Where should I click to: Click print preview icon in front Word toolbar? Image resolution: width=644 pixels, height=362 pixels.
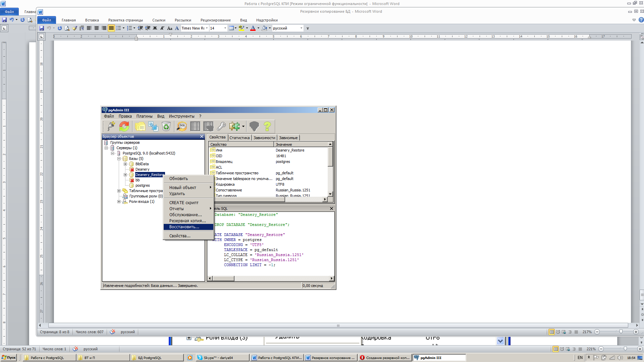(x=67, y=28)
